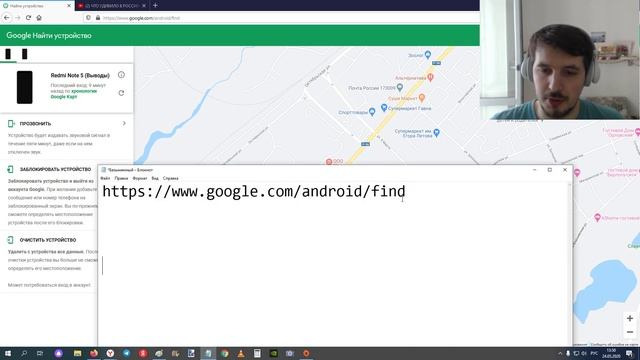
Task: Switch the РУС keyboard language indicator
Action: coord(594,353)
